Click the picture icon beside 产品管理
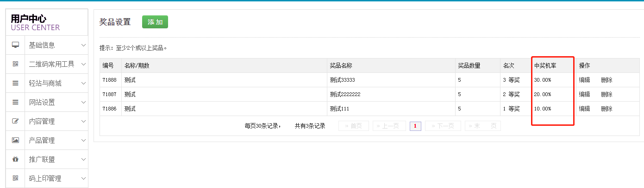This screenshot has width=644, height=188. pos(15,140)
